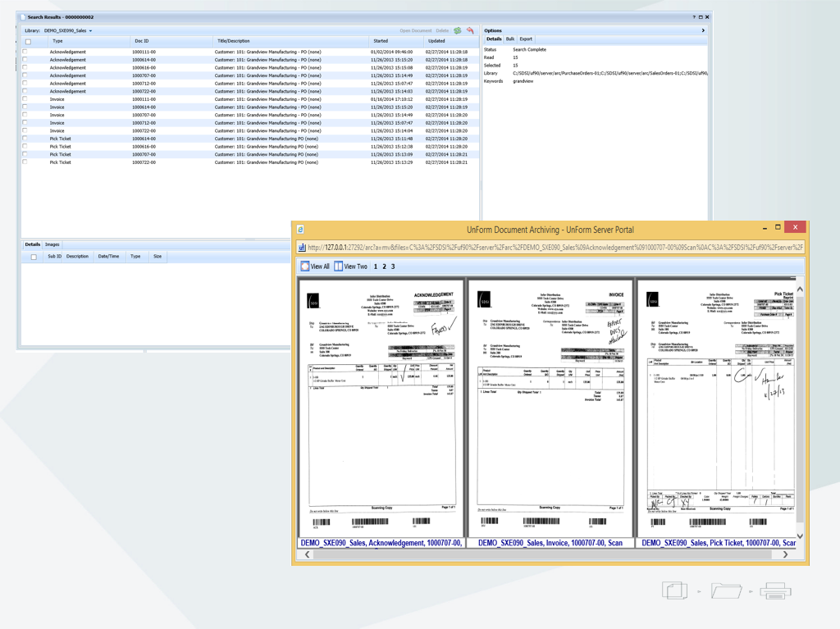This screenshot has width=840, height=629.
Task: Click the Sub ID column header
Action: [x=55, y=257]
